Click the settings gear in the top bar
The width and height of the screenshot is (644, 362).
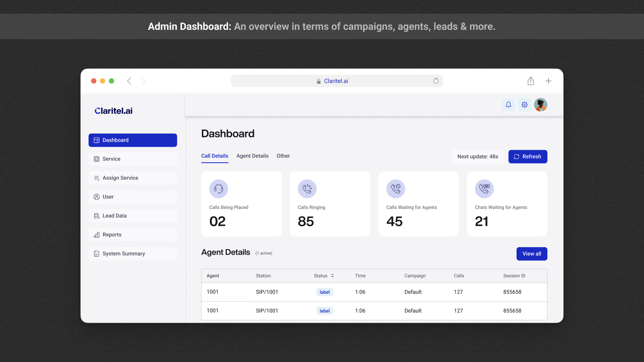(524, 105)
